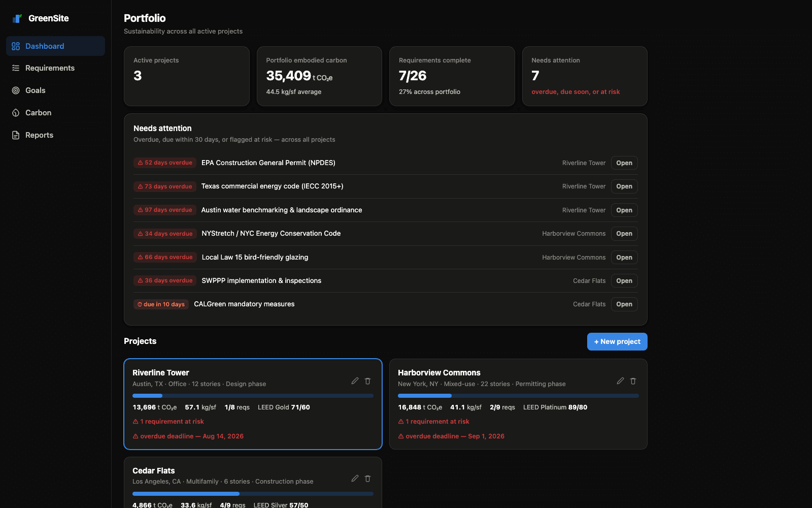This screenshot has width=812, height=508.
Task: Click the Cedar Flats progress bar
Action: (253, 494)
